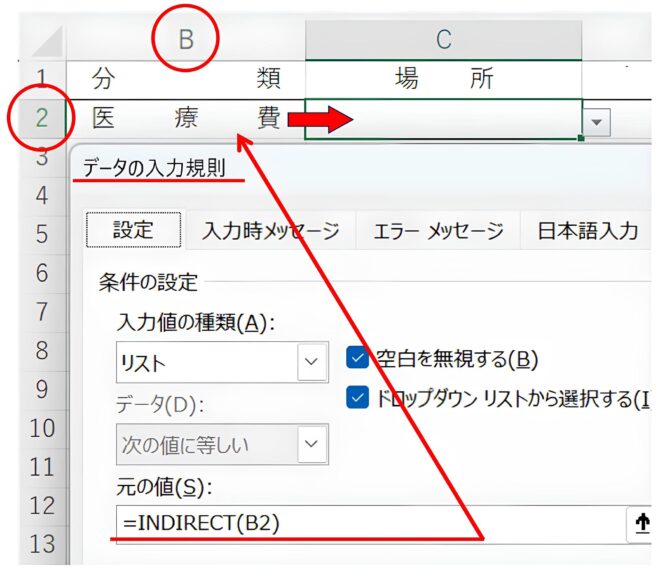Select row 4 header
This screenshot has width=660, height=570.
pos(42,195)
